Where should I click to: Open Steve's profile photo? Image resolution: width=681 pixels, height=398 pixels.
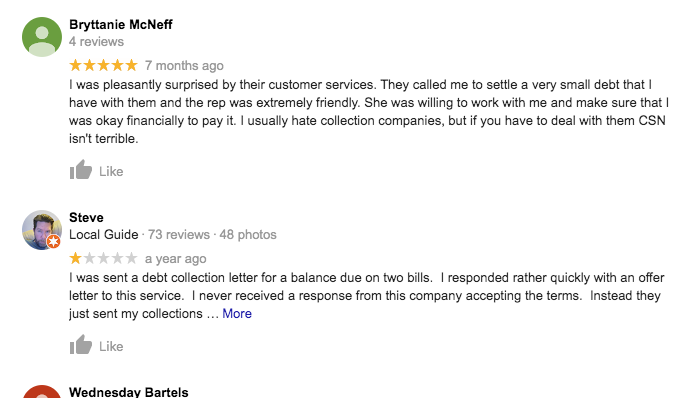tap(42, 230)
